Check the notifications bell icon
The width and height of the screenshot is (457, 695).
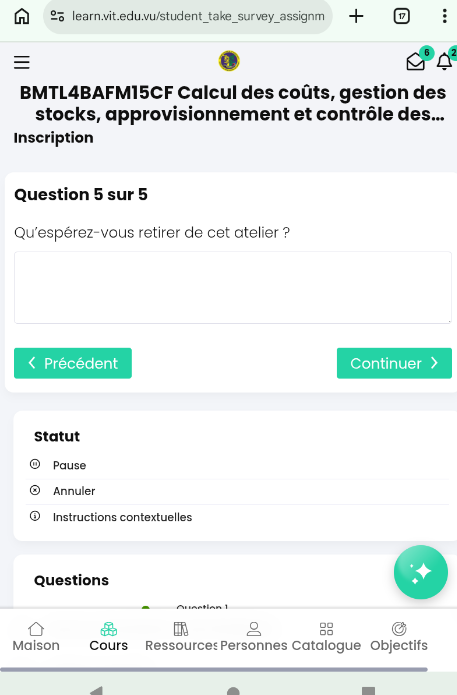(x=444, y=62)
